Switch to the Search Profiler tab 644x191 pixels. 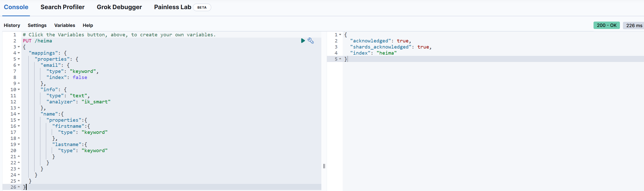[62, 7]
